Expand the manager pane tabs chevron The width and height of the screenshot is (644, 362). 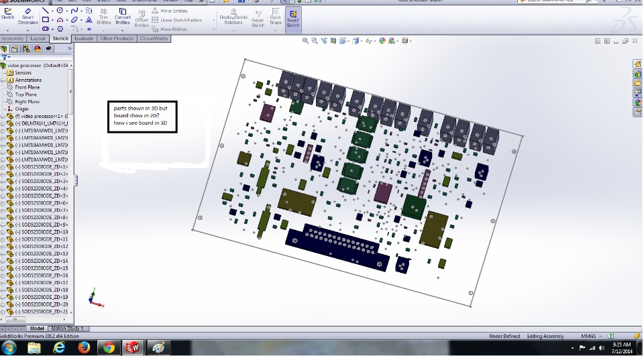click(x=69, y=48)
